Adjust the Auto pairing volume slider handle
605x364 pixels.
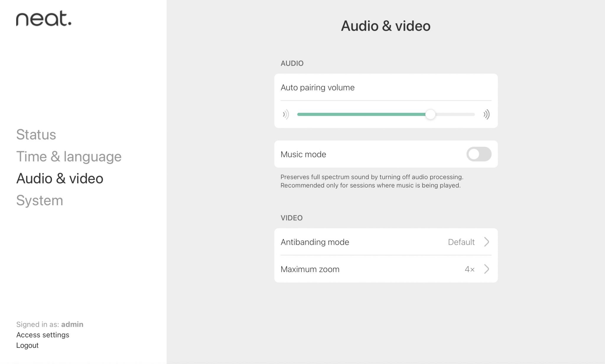point(431,115)
